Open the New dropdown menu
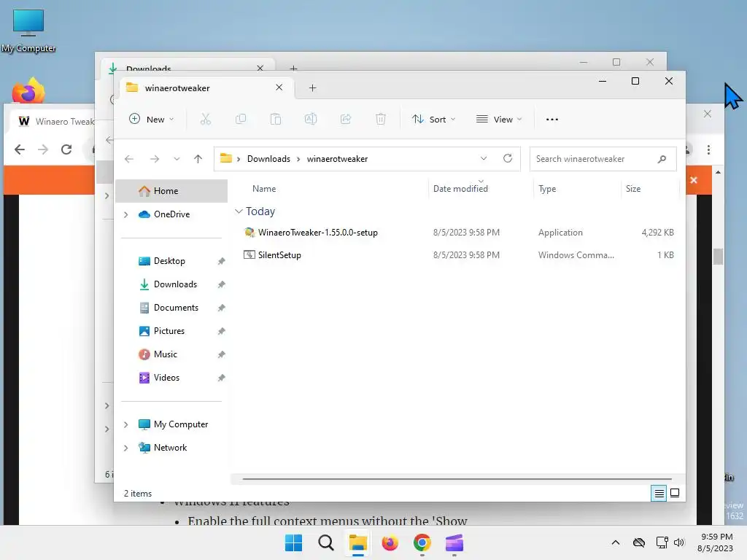 (152, 119)
